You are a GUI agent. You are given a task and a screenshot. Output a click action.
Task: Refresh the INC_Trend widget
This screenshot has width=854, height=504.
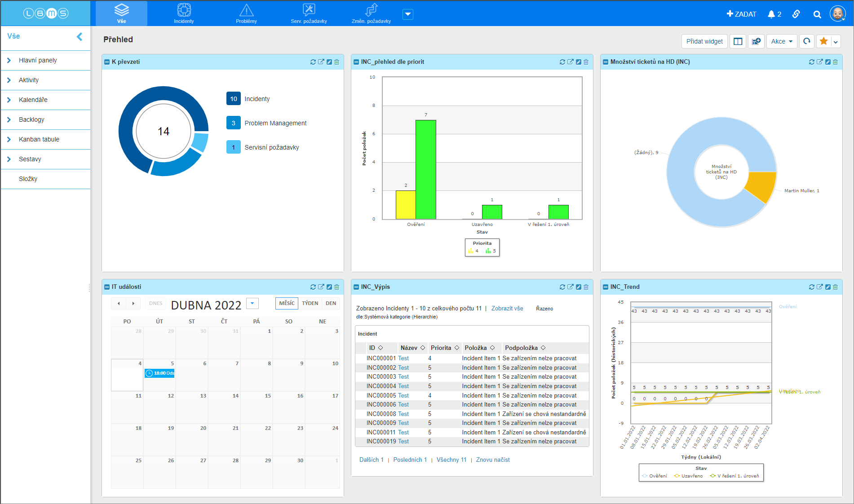coord(812,287)
